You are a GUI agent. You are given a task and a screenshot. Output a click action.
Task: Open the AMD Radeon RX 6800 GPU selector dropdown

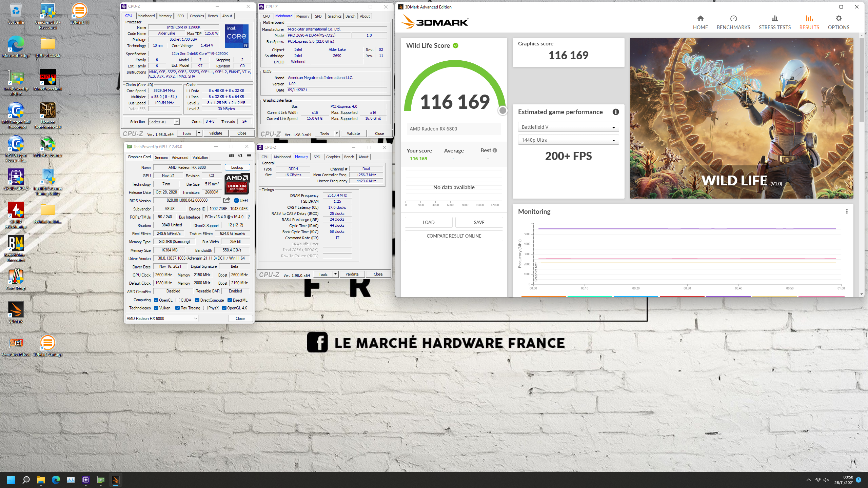[x=162, y=318]
